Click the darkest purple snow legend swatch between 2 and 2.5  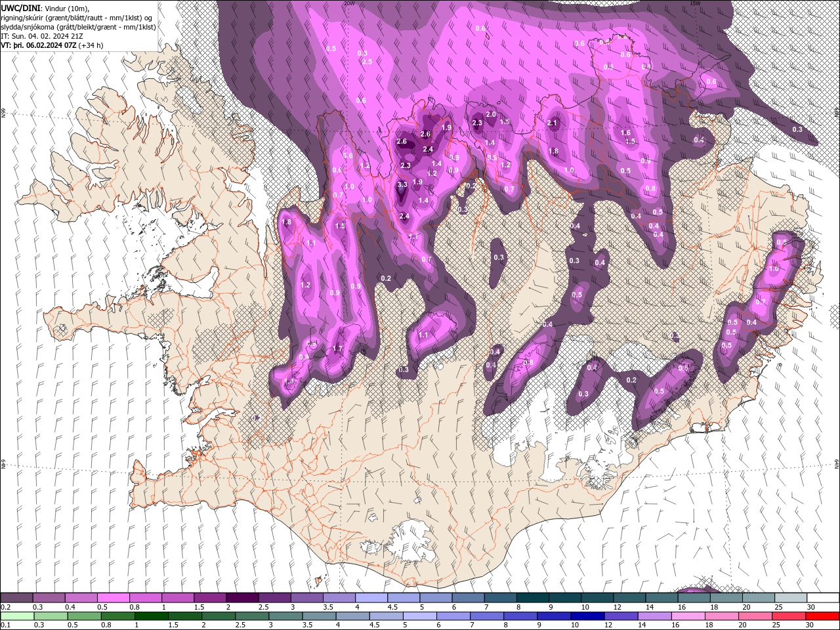(x=241, y=598)
